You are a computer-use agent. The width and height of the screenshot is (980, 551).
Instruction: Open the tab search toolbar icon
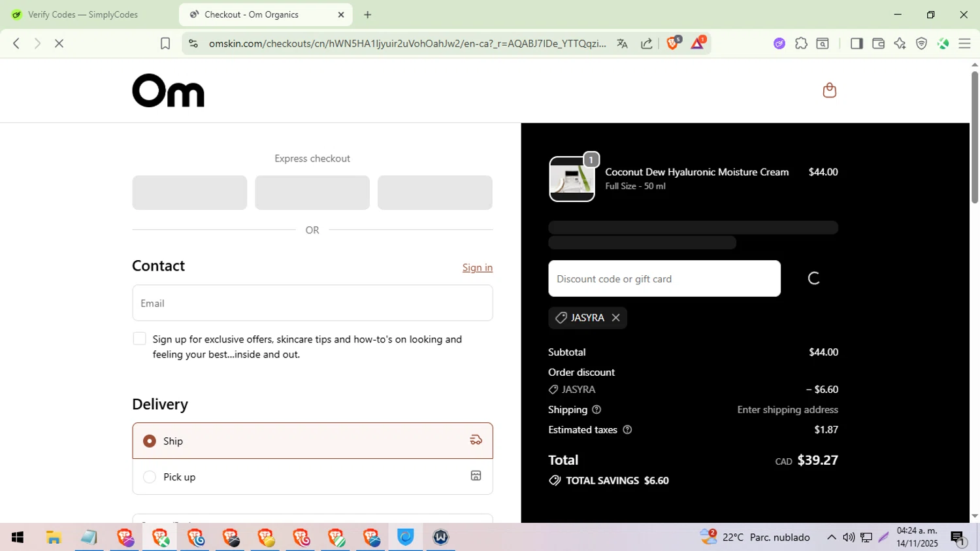tap(823, 43)
